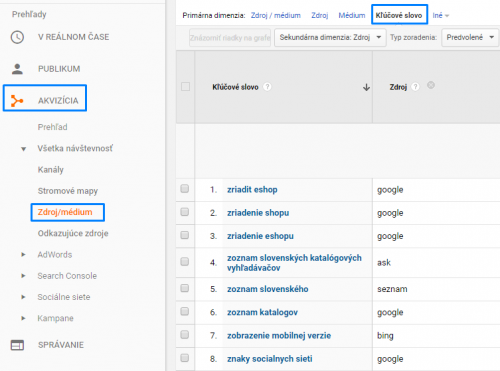Open the AdWords menu item

coord(55,255)
